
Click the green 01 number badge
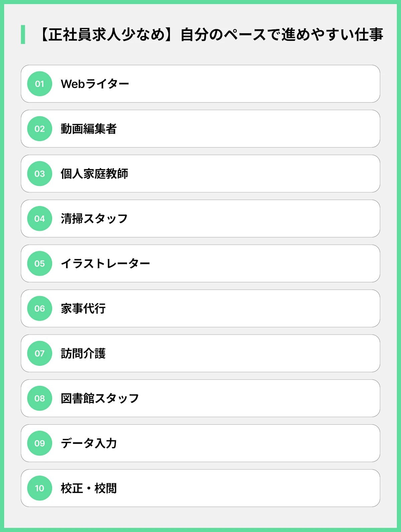click(x=39, y=84)
